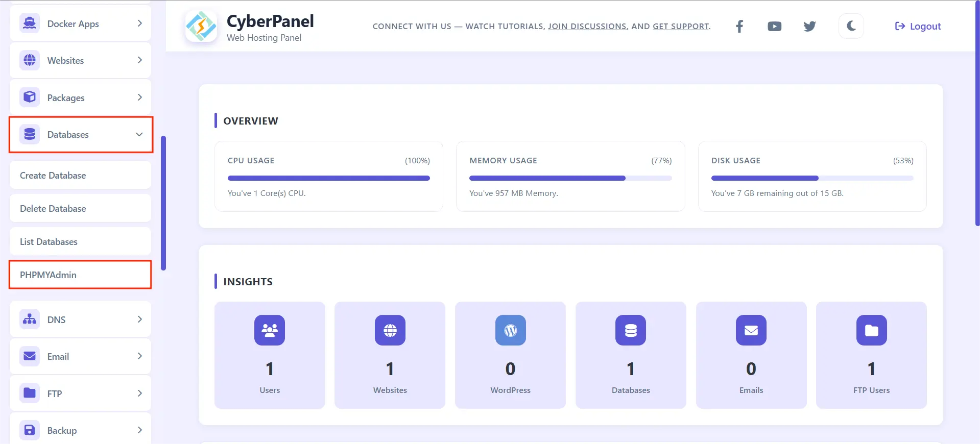Click the WordPress insight icon

pyautogui.click(x=511, y=330)
